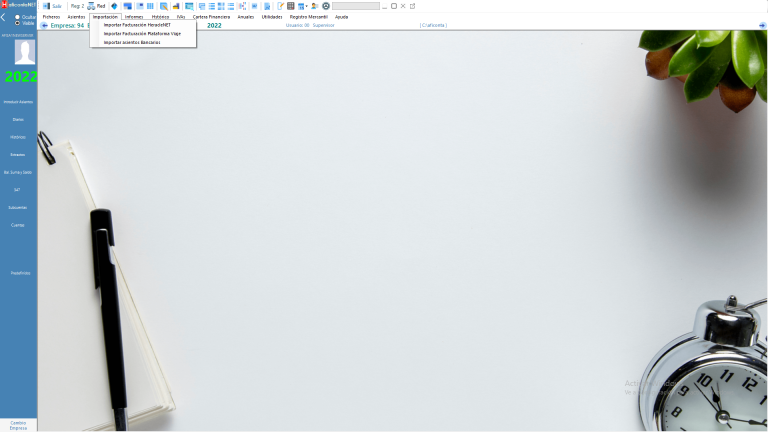Click the left blue arrow beside Empresa
Viewport: 768px width, 432px height.
[x=44, y=25]
